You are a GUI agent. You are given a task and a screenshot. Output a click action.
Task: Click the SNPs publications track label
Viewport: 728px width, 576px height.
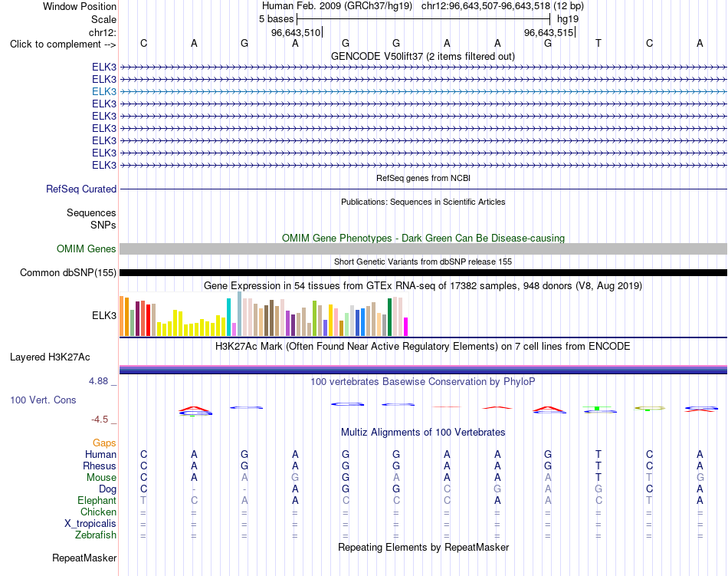103,225
